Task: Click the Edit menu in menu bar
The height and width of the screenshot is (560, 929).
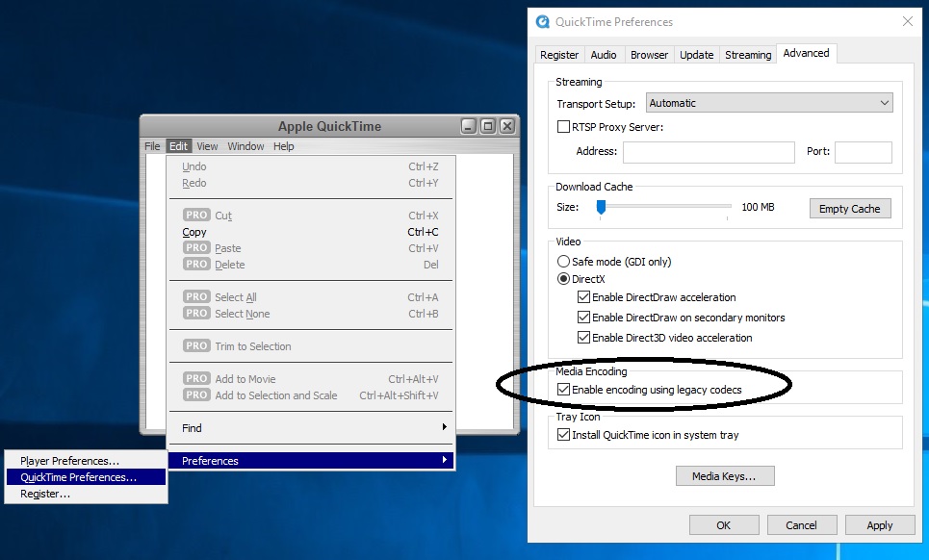Action: point(178,146)
